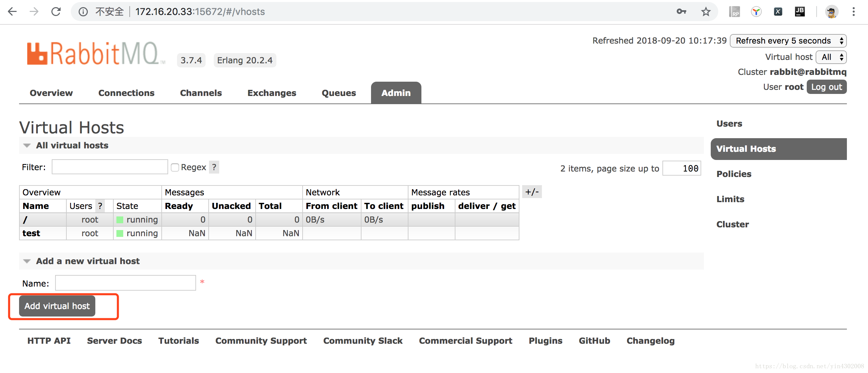Sort by the To client column header
868x373 pixels.
[384, 206]
